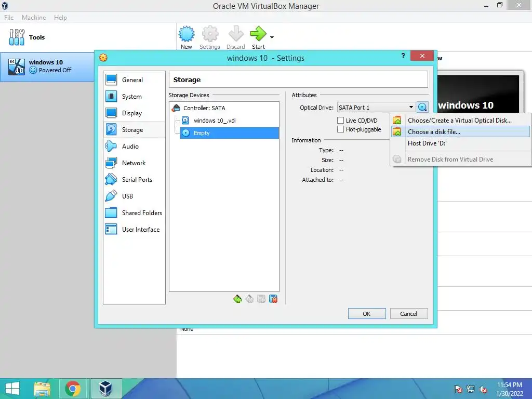
Task: Open the Storage settings category
Action: (x=135, y=129)
